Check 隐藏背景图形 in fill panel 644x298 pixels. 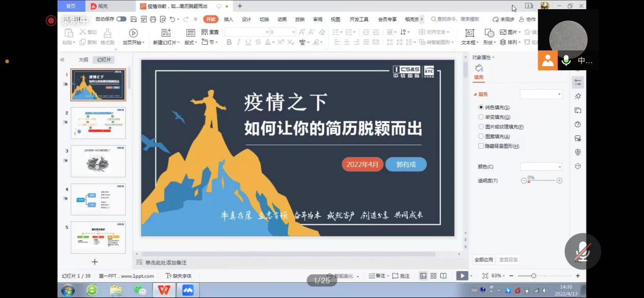click(481, 146)
